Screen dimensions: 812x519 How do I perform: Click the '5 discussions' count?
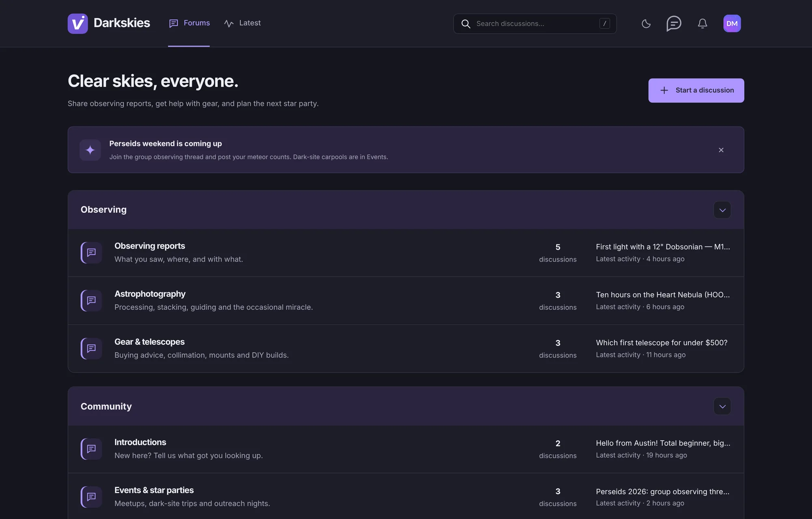pyautogui.click(x=558, y=253)
